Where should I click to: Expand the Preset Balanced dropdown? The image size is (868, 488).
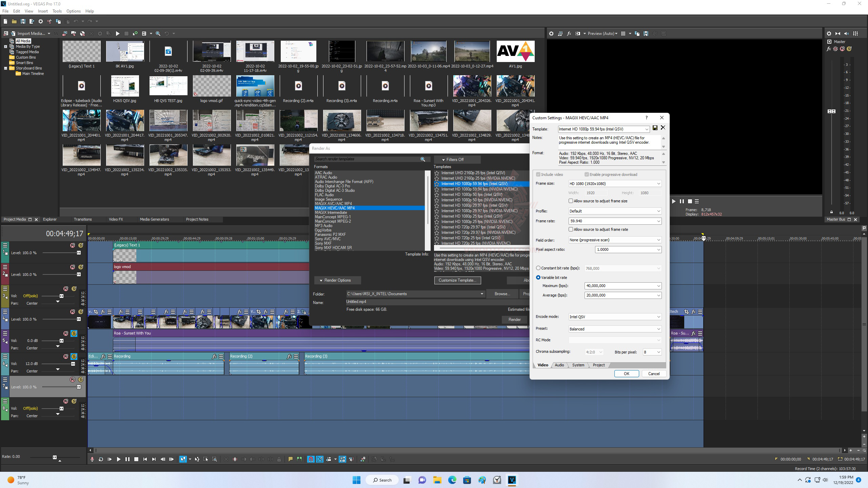coord(615,329)
